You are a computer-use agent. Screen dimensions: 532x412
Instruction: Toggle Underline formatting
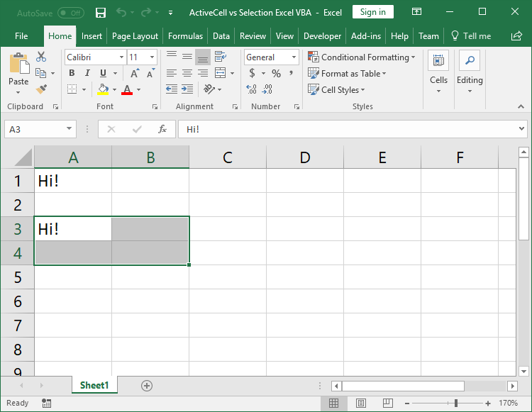[103, 73]
